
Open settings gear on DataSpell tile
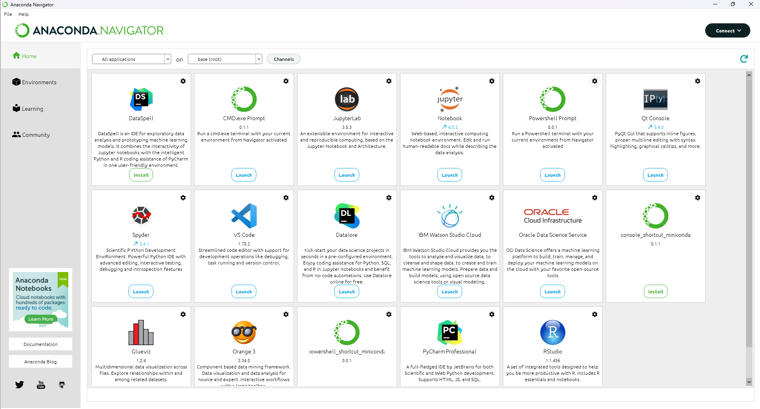pyautogui.click(x=183, y=81)
